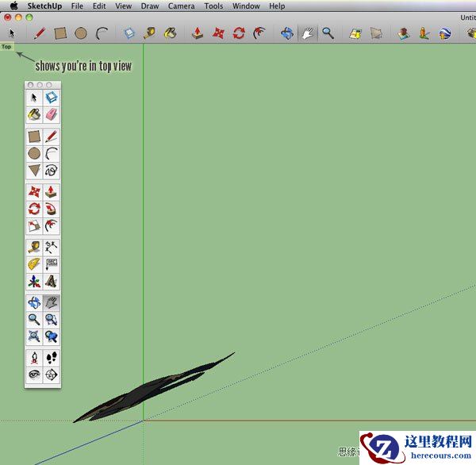The height and width of the screenshot is (465, 476).
Task: Select the Orbit tool in the floating palette
Action: coord(34,303)
